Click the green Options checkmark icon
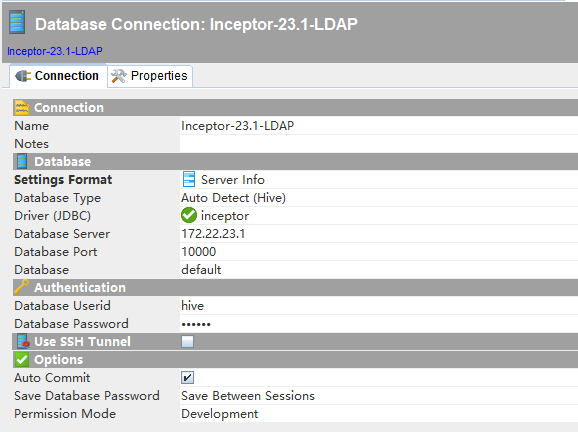This screenshot has height=432, width=578. click(x=22, y=359)
